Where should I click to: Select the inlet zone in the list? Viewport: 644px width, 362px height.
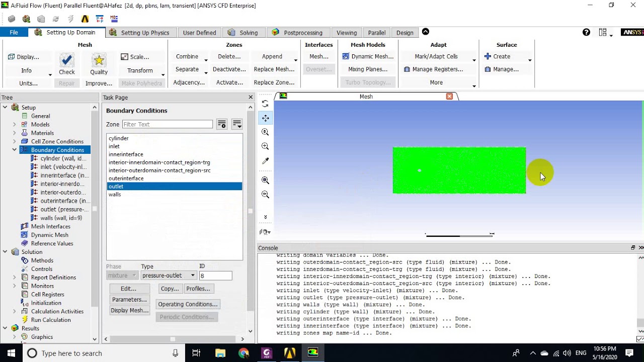(x=175, y=146)
